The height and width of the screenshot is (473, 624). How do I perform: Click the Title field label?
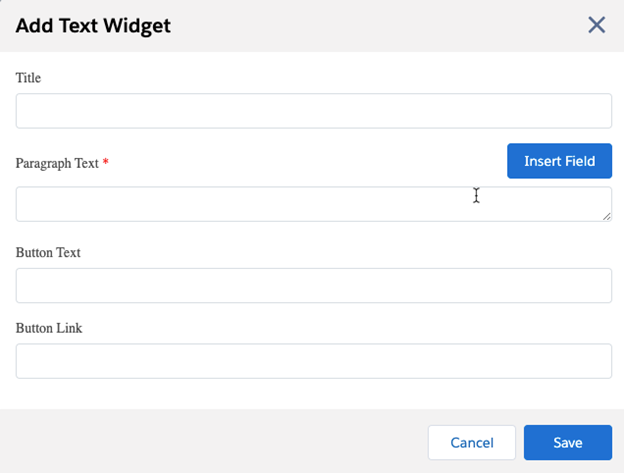coord(28,77)
